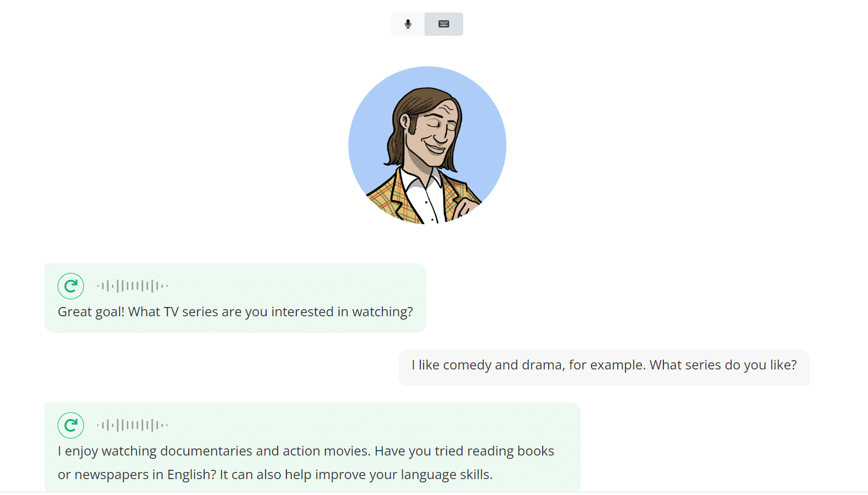Click the waveform in the documentaries message bubble
This screenshot has height=495, width=868.
pos(132,425)
